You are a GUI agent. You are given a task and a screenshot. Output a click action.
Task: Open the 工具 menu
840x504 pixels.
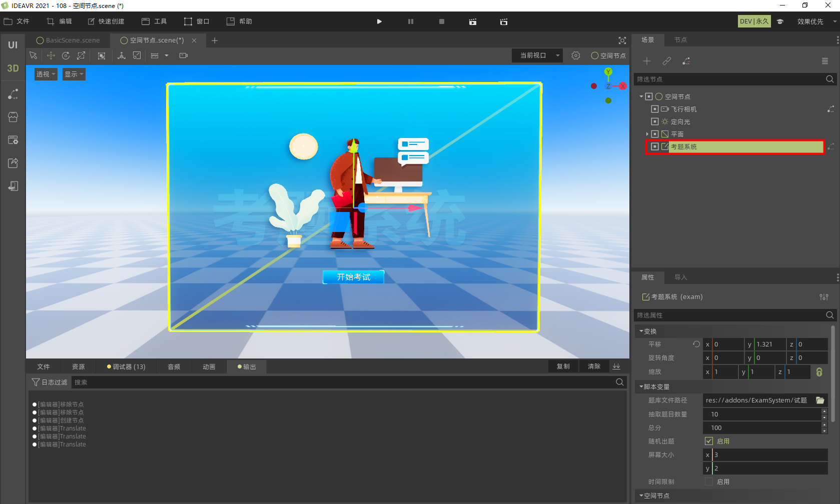click(154, 21)
